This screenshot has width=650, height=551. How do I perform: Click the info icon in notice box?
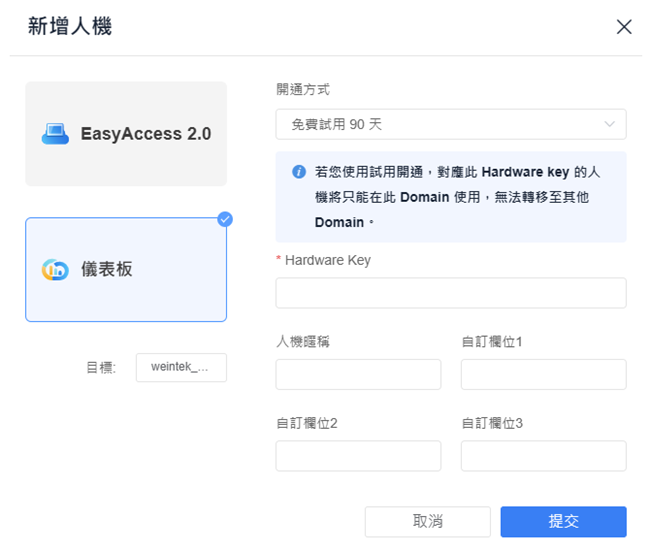pos(299,171)
